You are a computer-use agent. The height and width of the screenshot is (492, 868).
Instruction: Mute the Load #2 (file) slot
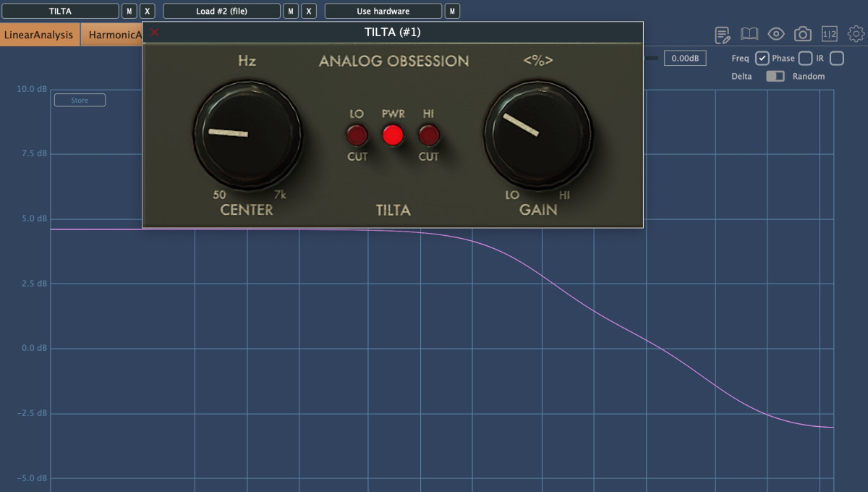point(291,11)
